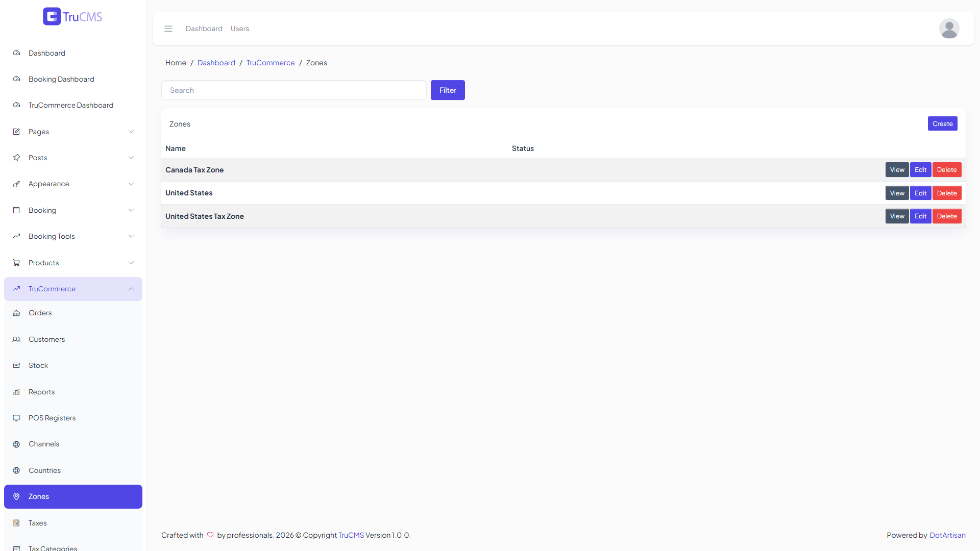View the Canada Tax Zone

pos(897,170)
